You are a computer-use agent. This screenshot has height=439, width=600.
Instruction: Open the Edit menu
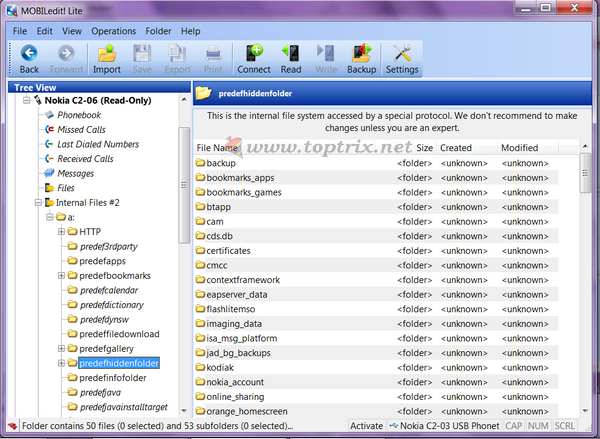[x=44, y=31]
